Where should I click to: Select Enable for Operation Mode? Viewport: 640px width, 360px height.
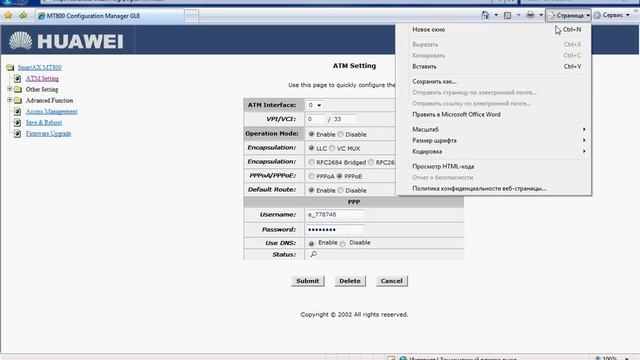click(311, 134)
